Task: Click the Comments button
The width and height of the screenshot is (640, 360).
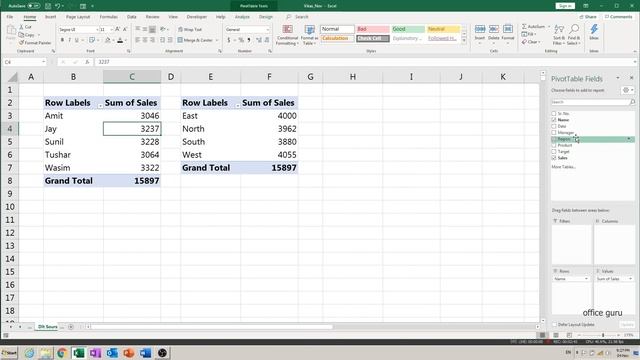Action: click(x=619, y=17)
